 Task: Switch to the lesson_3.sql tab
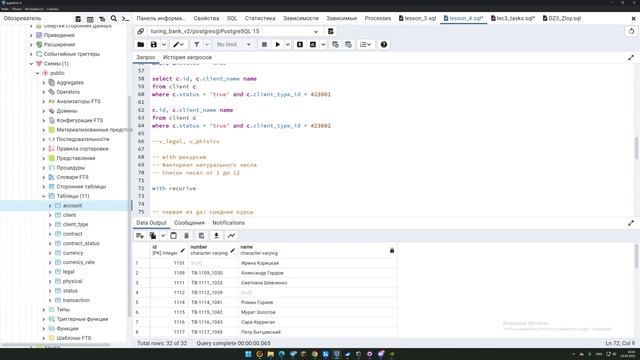pos(418,18)
